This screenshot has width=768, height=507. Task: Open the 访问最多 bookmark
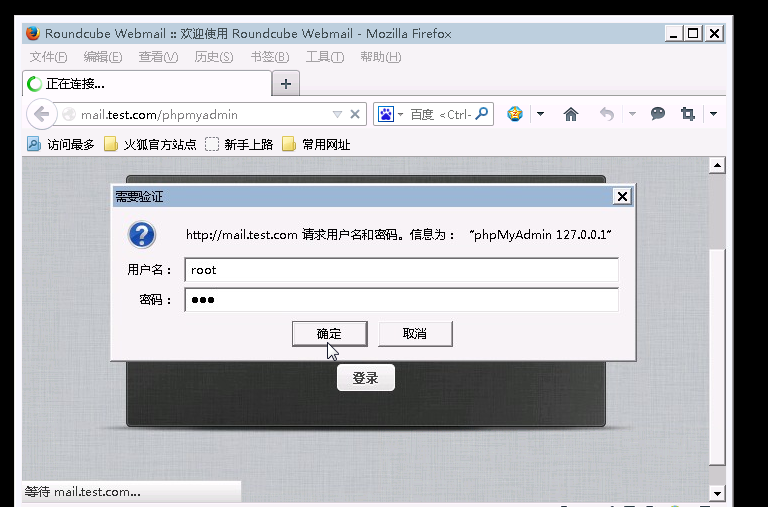[60, 145]
